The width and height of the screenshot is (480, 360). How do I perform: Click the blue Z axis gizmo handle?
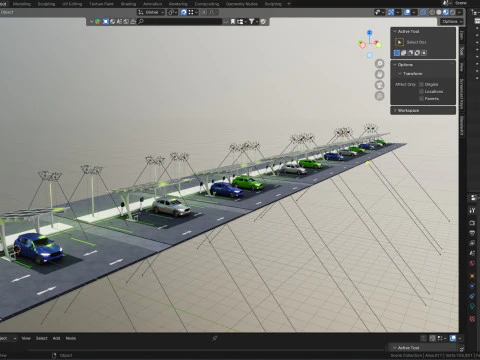click(x=370, y=32)
